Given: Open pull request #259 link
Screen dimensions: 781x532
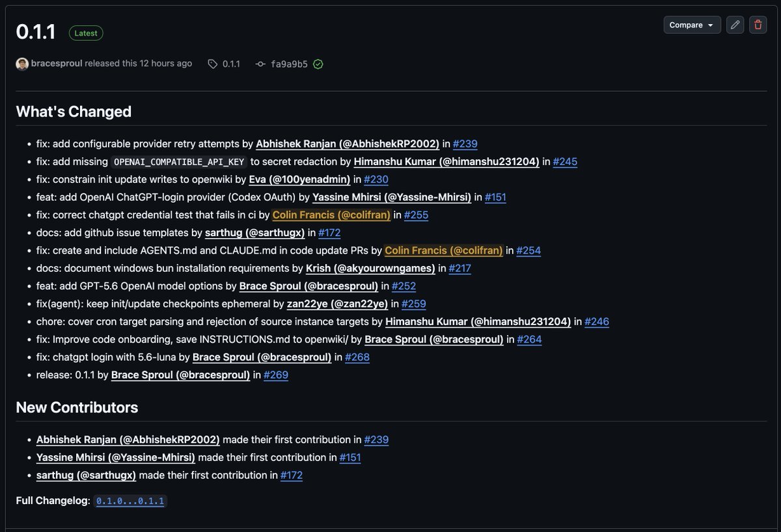Looking at the screenshot, I should click(x=414, y=304).
